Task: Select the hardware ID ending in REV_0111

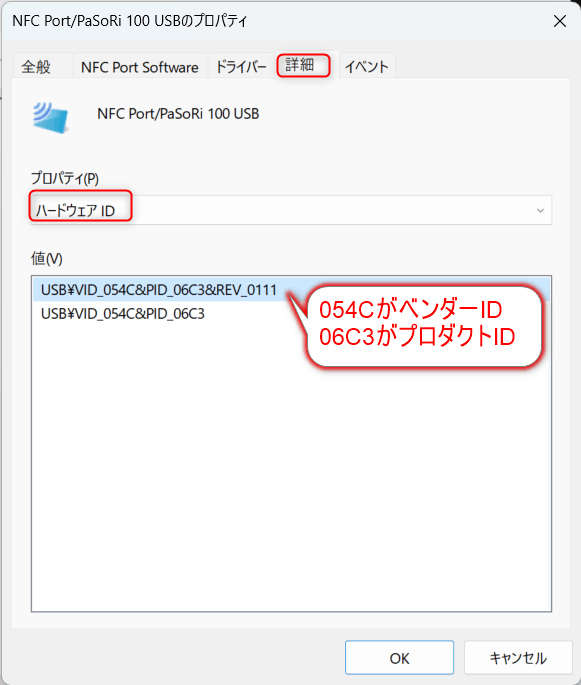Action: click(159, 290)
